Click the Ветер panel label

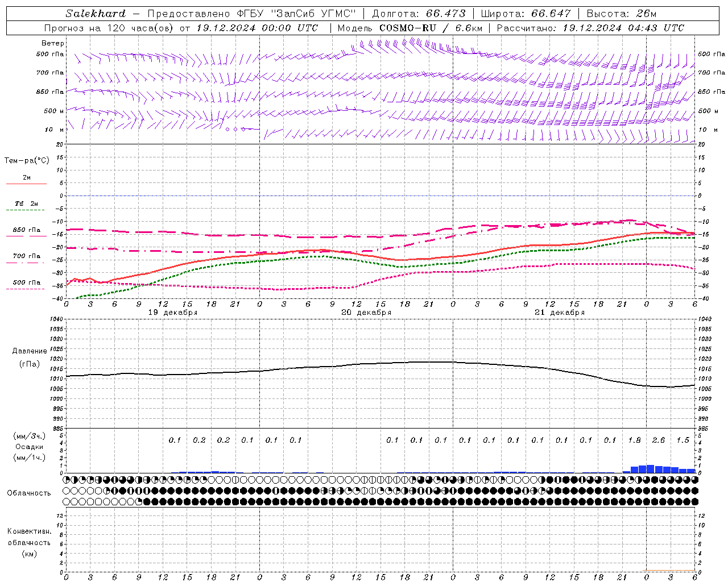pos(53,43)
